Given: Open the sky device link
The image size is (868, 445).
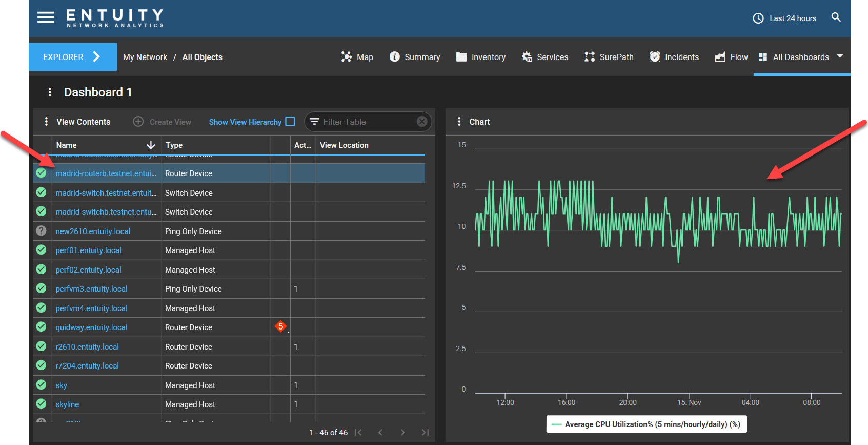Looking at the screenshot, I should point(61,385).
